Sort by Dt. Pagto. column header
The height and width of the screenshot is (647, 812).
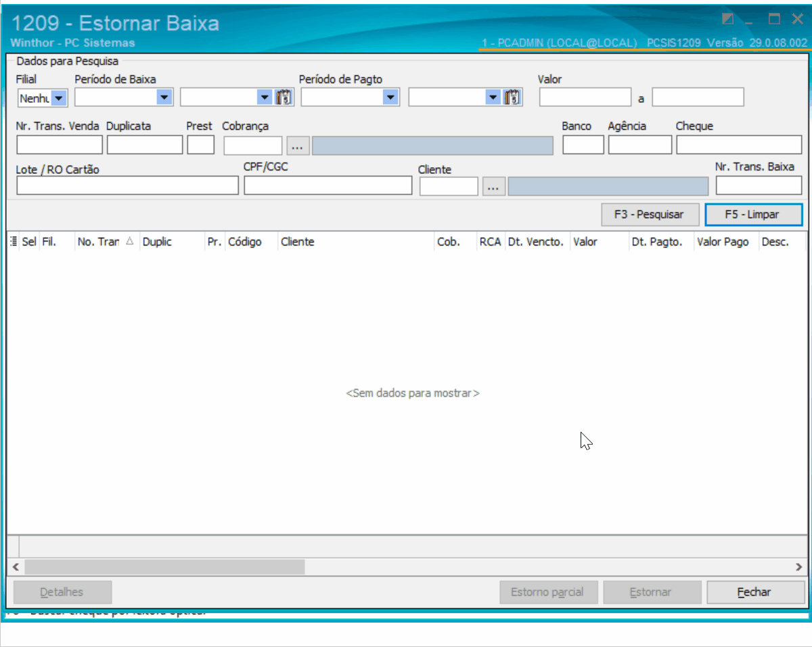coord(661,242)
